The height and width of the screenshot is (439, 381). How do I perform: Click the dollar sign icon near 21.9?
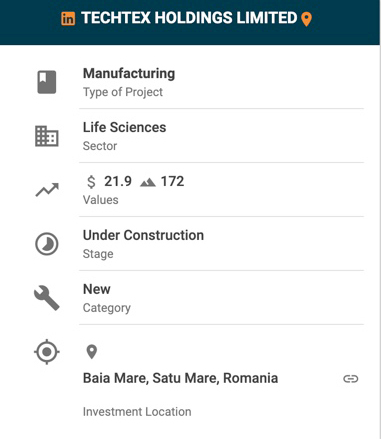91,182
